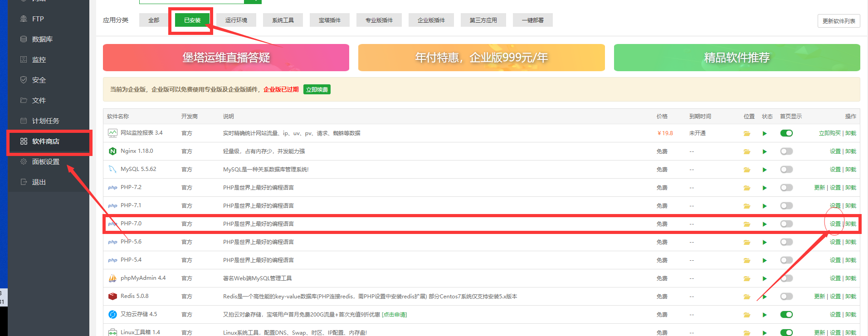Select the 系统工具 category tab
The image size is (868, 336).
pos(283,20)
